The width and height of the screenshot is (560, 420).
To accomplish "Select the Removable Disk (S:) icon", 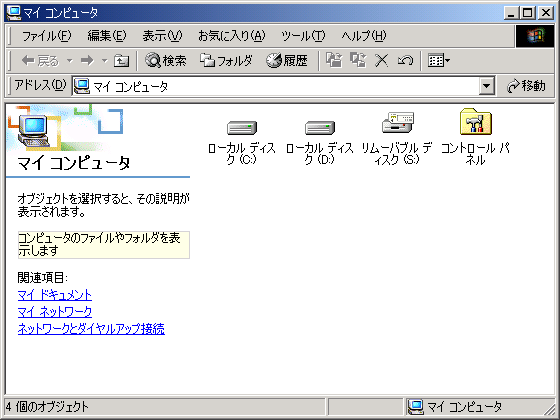I will click(398, 122).
